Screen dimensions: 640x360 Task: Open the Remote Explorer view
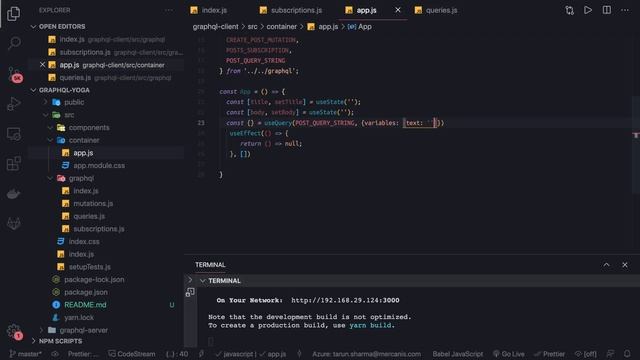pos(13,134)
